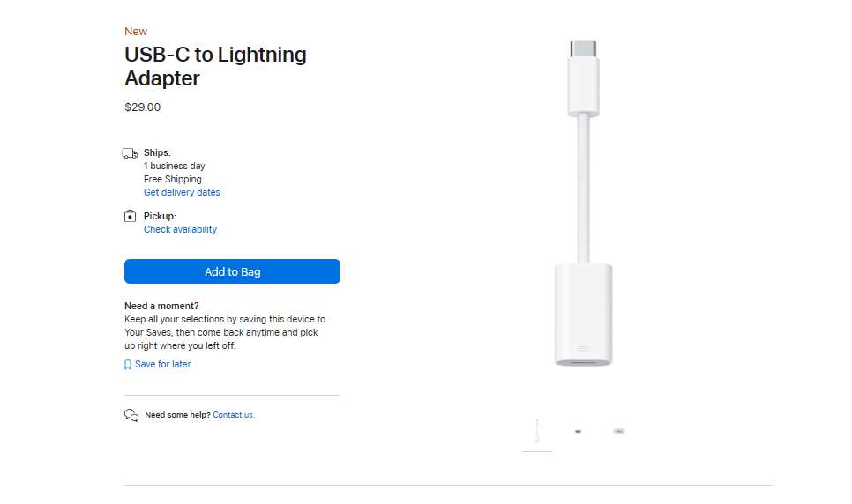852x504 pixels.
Task: Click the Need a moment? heading
Action: coord(161,306)
